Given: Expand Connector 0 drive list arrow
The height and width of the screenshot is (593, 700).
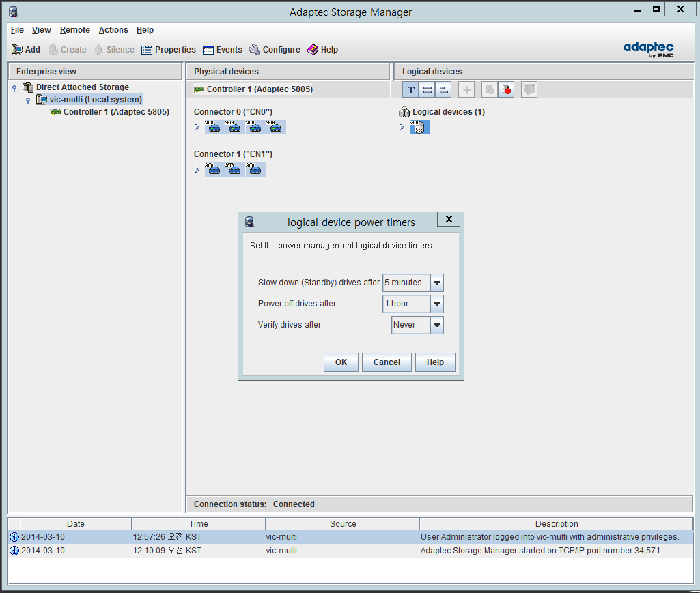Looking at the screenshot, I should 197,127.
